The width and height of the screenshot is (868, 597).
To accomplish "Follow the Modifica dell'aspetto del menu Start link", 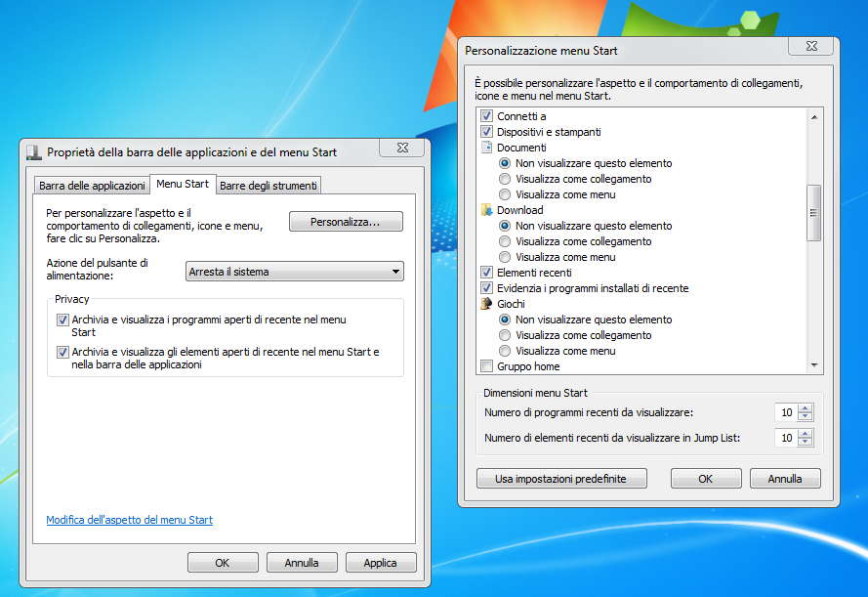I will click(130, 520).
